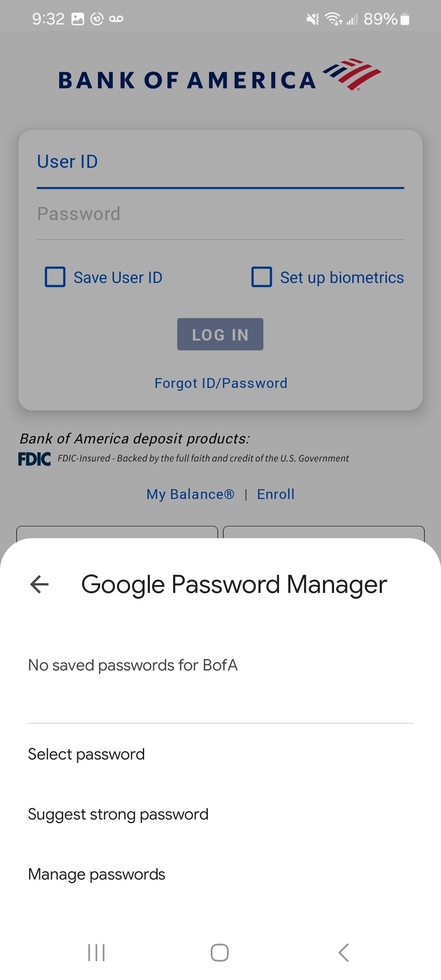Tap the Android recent apps navigation icon
Screen dimensions: 441x980
pos(96,953)
